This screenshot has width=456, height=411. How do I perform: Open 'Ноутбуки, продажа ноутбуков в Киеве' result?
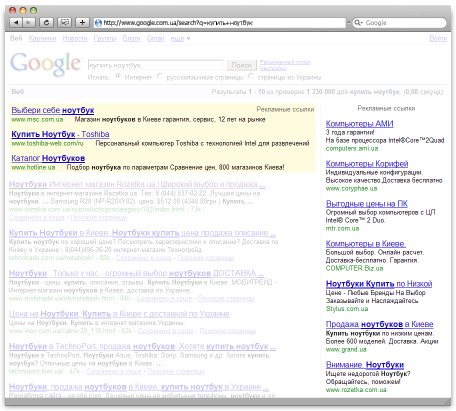point(139,387)
